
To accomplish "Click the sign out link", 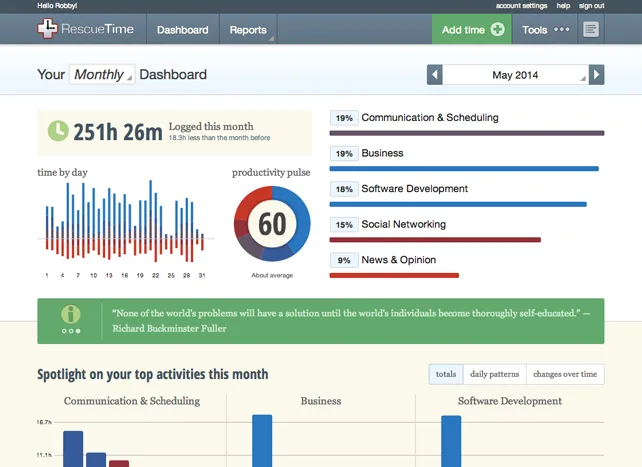I will pyautogui.click(x=591, y=6).
